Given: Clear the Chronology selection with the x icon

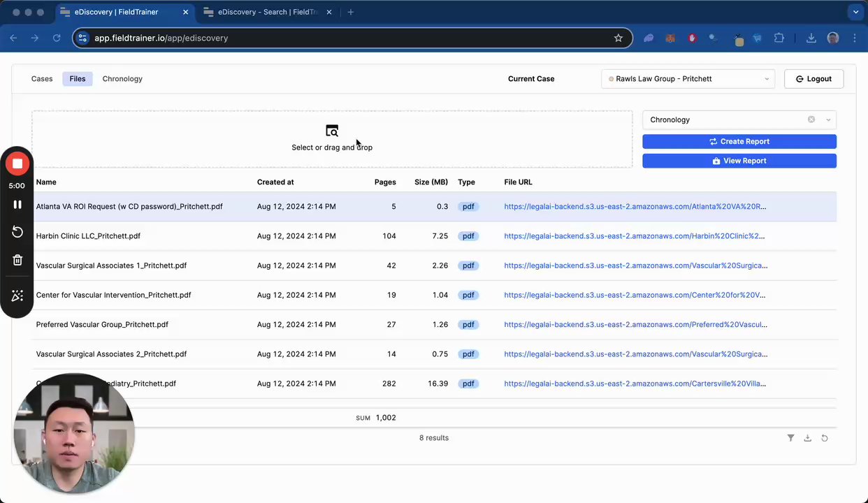Looking at the screenshot, I should [811, 119].
